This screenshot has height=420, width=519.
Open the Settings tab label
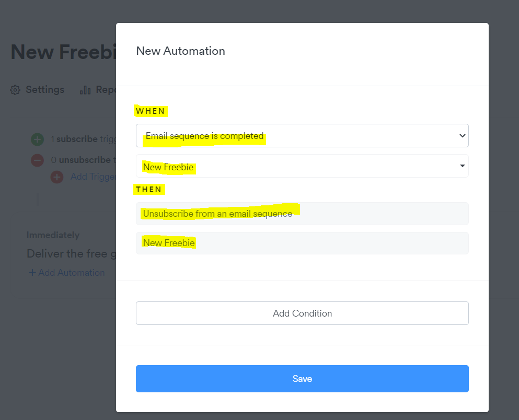(45, 90)
